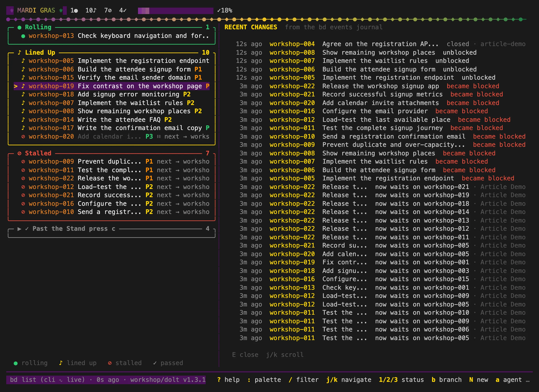
Task: Click the stalled count 7 in header
Action: point(108,11)
